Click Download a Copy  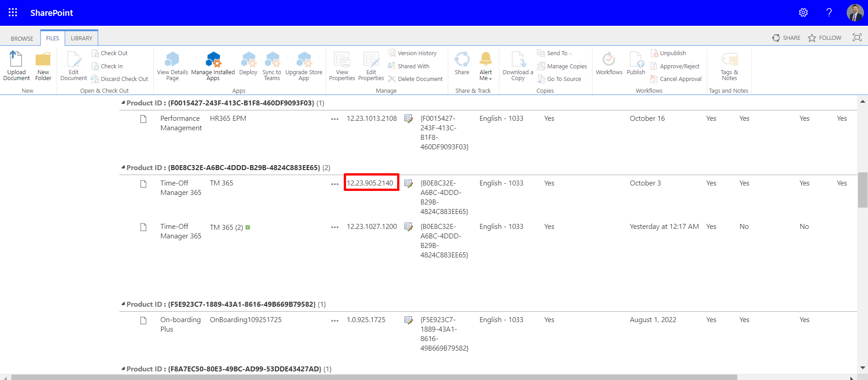click(x=518, y=66)
